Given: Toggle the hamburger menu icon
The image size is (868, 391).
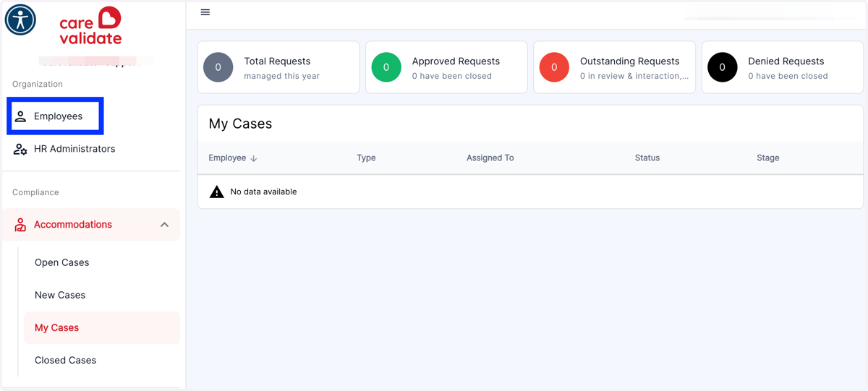Looking at the screenshot, I should click(205, 12).
